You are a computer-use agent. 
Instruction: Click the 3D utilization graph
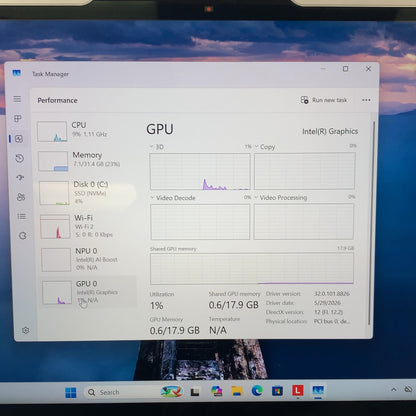click(x=200, y=172)
